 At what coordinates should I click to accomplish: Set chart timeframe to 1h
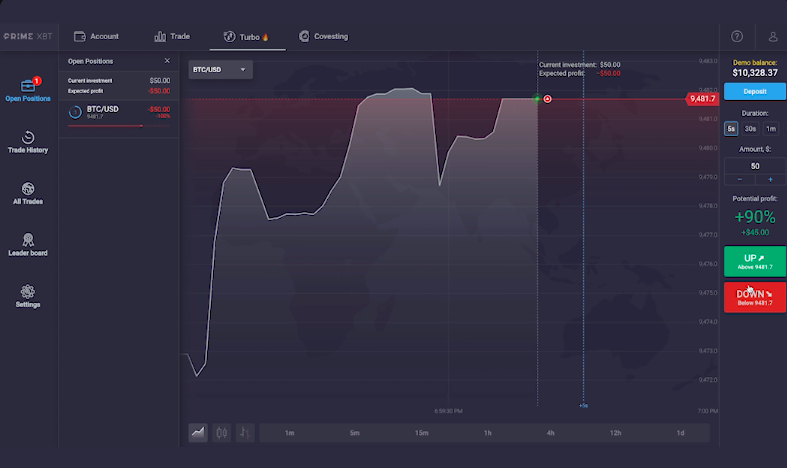pyautogui.click(x=487, y=433)
